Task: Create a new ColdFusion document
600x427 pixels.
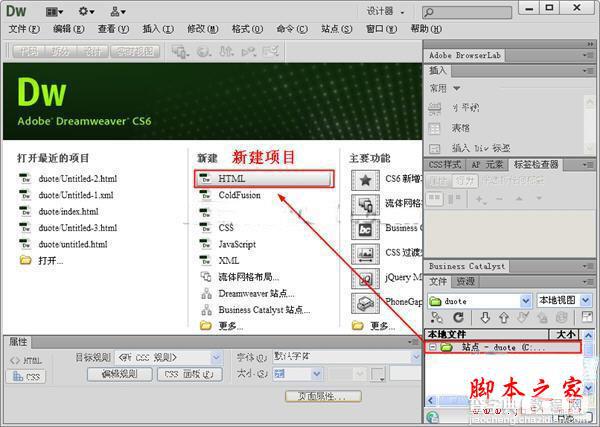Action: [x=240, y=195]
